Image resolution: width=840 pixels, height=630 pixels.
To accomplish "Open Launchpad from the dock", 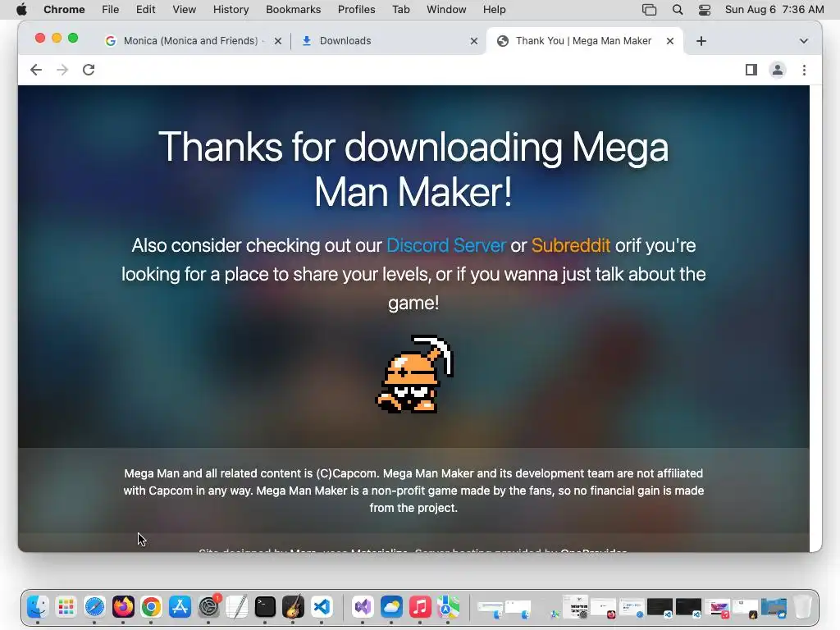I will pyautogui.click(x=66, y=607).
